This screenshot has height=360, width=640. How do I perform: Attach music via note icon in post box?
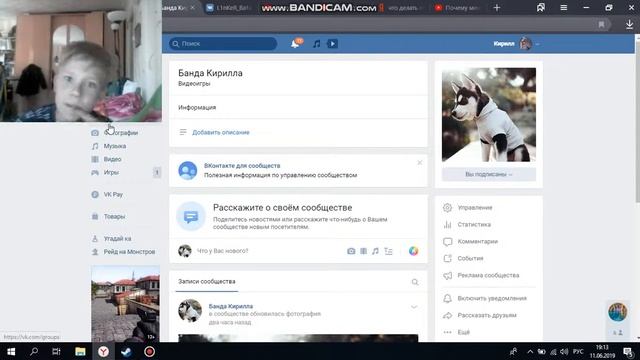pyautogui.click(x=375, y=251)
